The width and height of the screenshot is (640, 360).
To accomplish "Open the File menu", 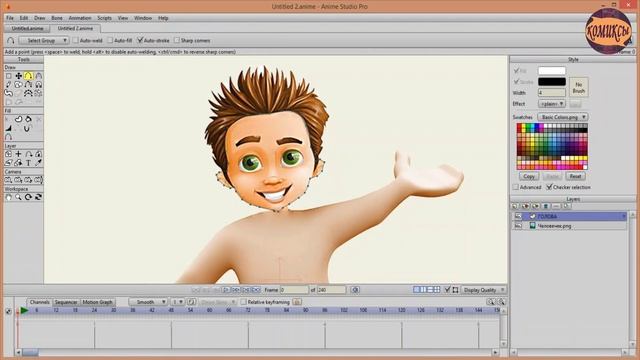I will [10, 18].
